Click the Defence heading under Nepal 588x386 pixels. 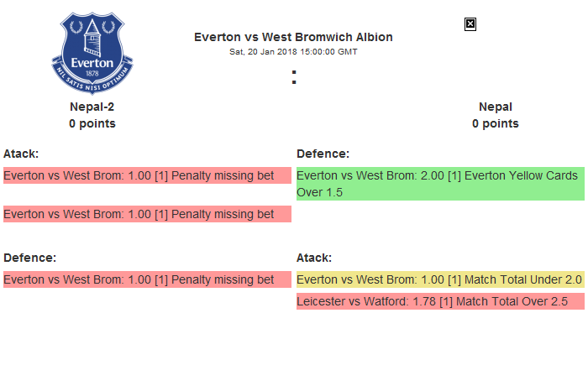[x=323, y=154]
